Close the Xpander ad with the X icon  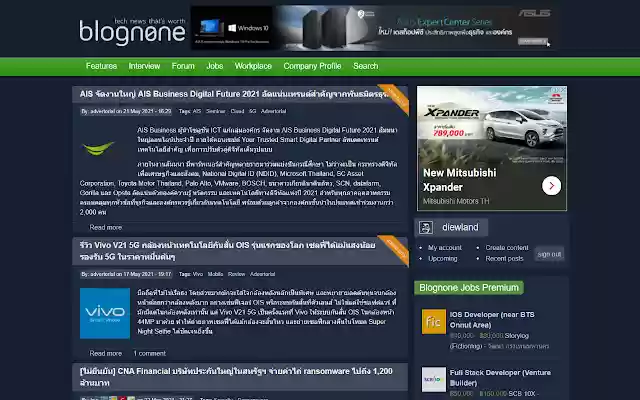[x=563, y=90]
